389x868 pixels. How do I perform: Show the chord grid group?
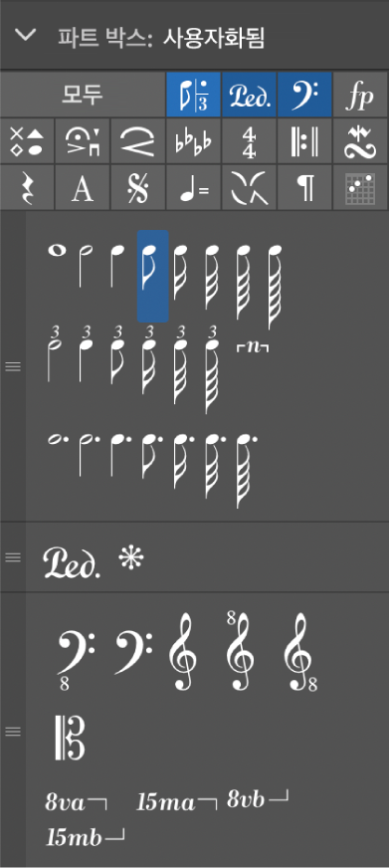click(x=360, y=188)
